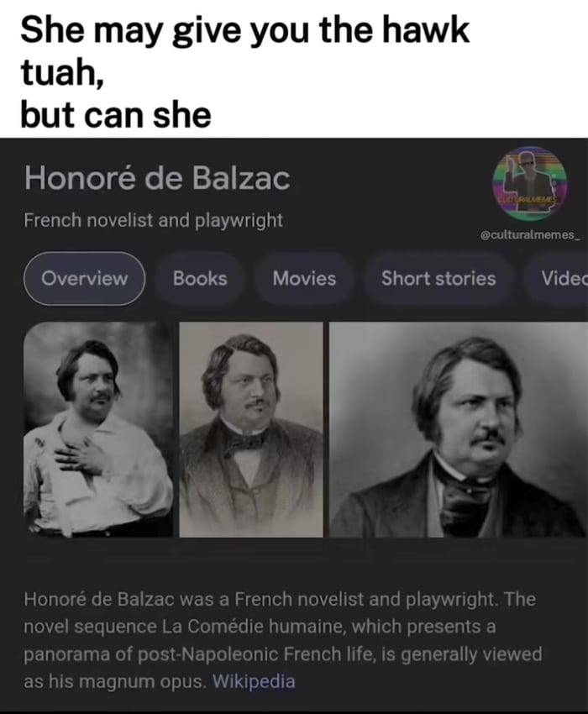This screenshot has height=714, width=588.
Task: Click the "tuah," caption line
Action: 62,73
